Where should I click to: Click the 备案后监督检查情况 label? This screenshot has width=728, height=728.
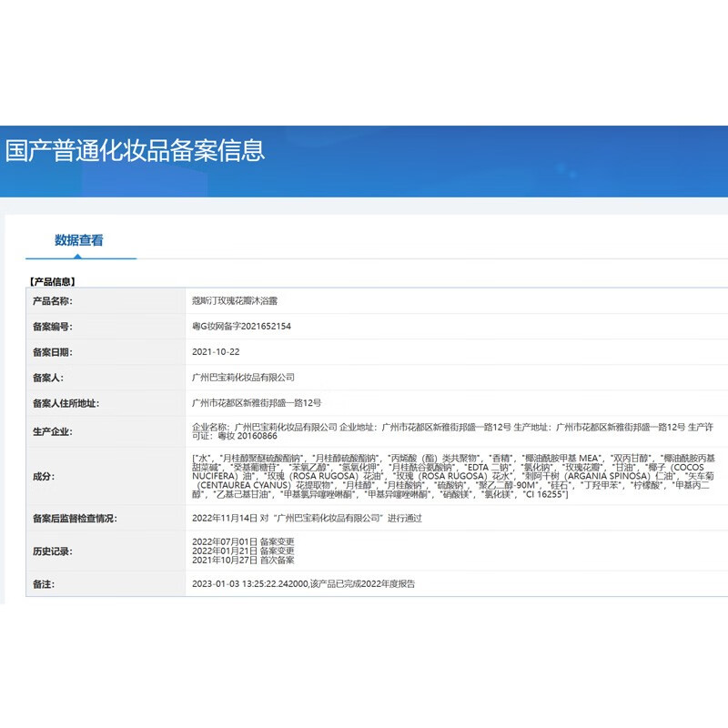pyautogui.click(x=75, y=519)
